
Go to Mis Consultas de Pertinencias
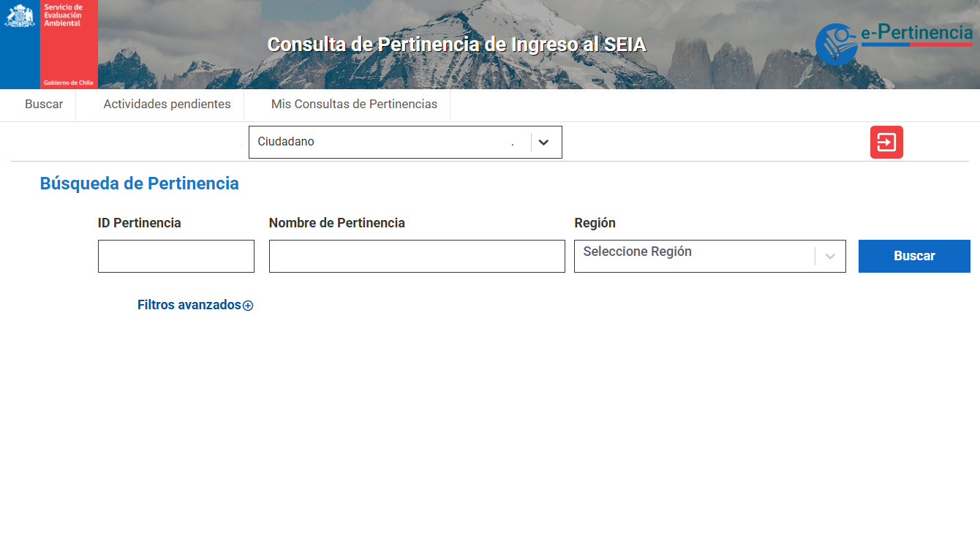click(x=354, y=105)
